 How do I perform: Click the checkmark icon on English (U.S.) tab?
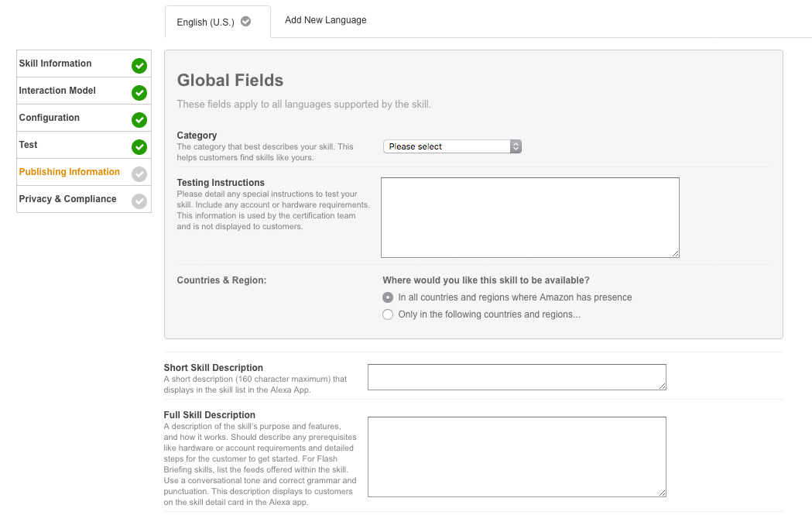pyautogui.click(x=246, y=22)
